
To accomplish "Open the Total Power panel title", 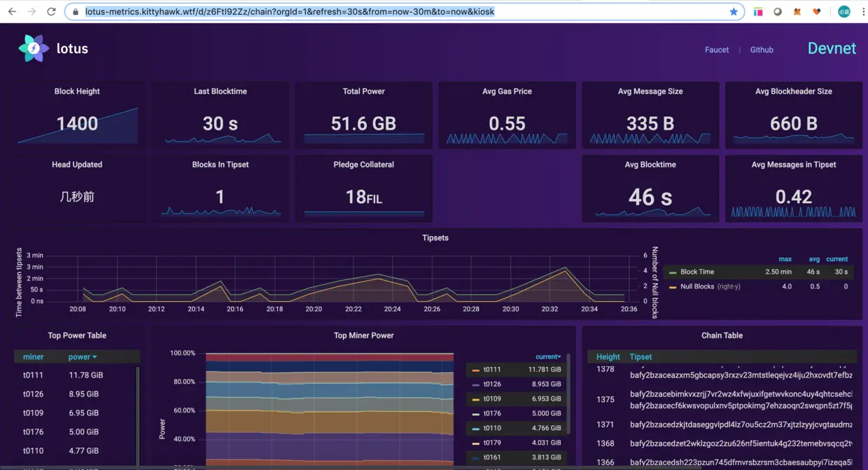I will click(x=364, y=91).
